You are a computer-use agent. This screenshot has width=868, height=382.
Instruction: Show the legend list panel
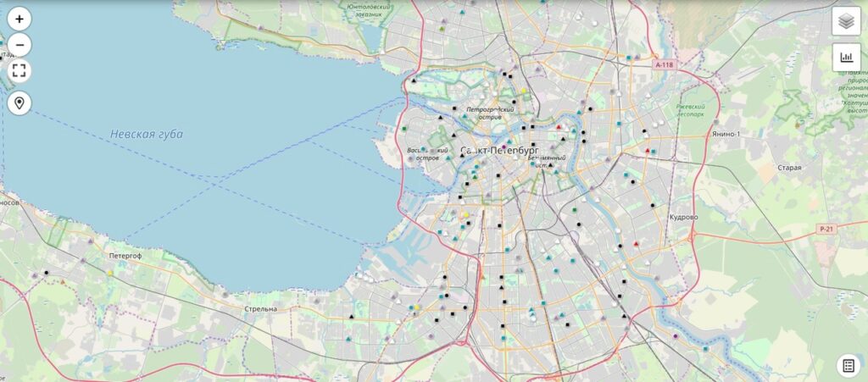[848, 365]
